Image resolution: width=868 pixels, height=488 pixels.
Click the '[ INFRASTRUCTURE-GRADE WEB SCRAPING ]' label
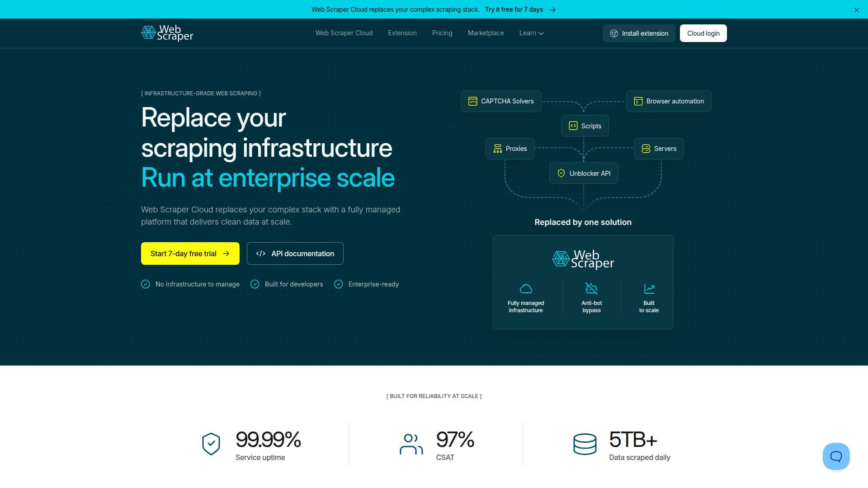coord(201,94)
